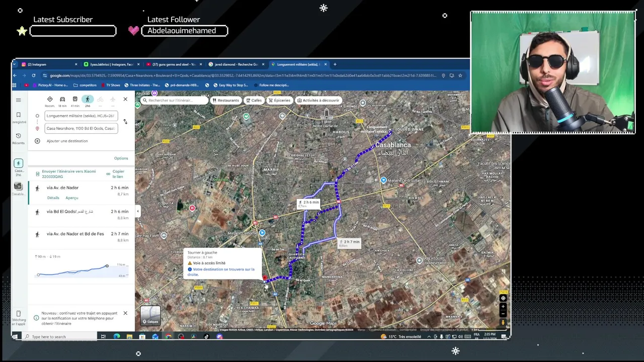Open the Calques layers thumbnail
Image resolution: width=644 pixels, height=362 pixels.
[x=150, y=316]
